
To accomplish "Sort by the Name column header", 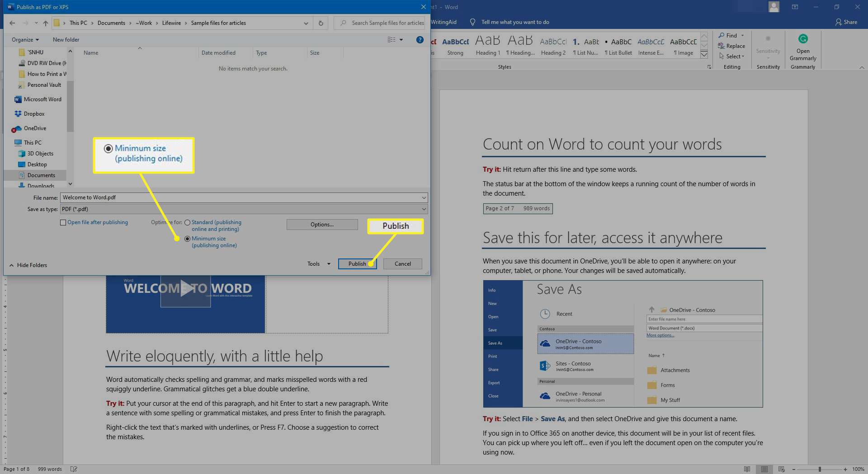I will click(x=91, y=53).
